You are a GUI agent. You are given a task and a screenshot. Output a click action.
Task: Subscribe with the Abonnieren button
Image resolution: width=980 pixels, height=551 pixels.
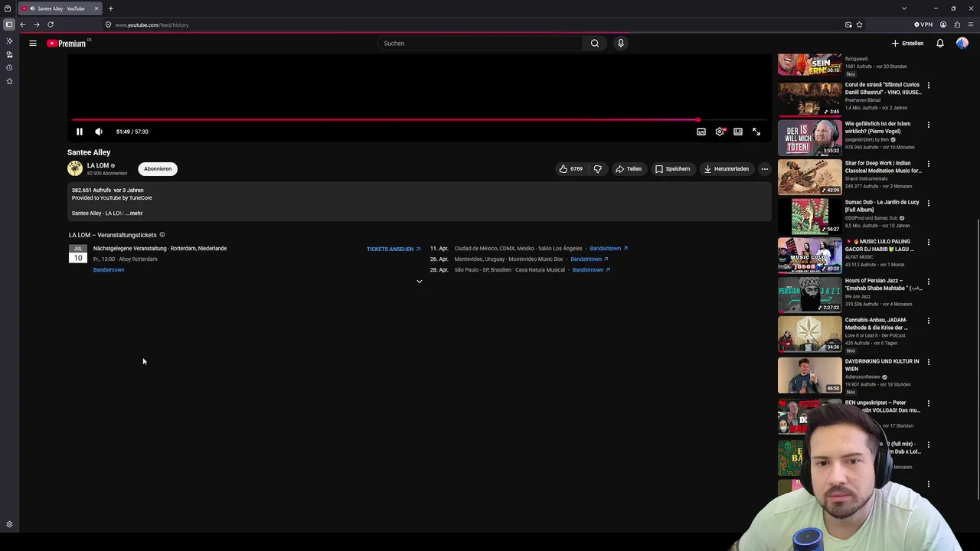[x=158, y=169]
